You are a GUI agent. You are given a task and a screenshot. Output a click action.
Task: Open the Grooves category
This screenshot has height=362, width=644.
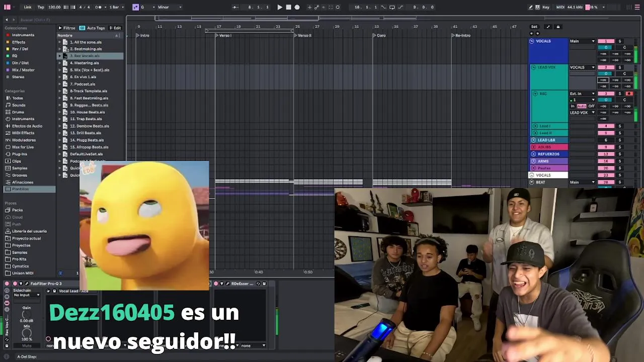click(x=20, y=175)
